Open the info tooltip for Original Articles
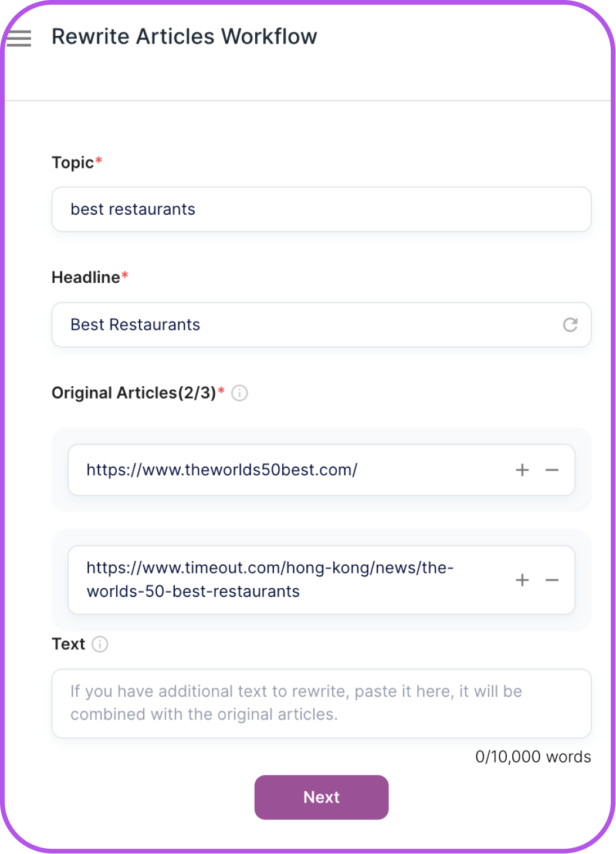 tap(239, 393)
